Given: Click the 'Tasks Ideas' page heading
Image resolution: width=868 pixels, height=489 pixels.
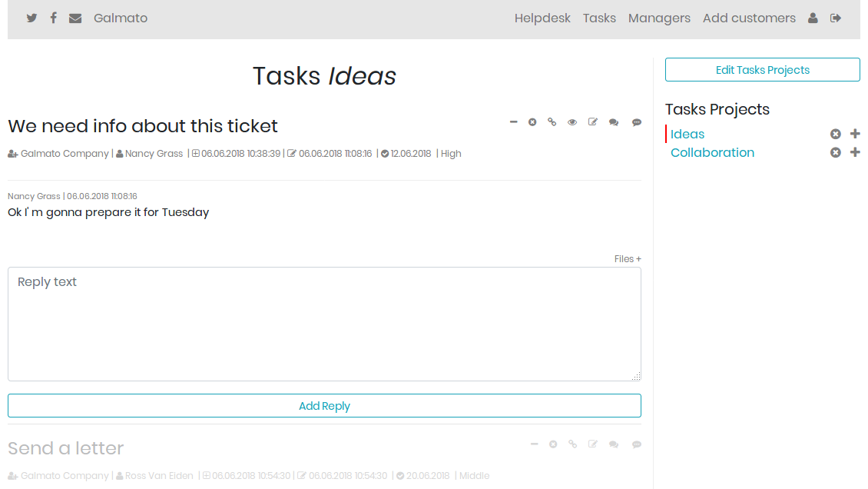Looking at the screenshot, I should (324, 76).
